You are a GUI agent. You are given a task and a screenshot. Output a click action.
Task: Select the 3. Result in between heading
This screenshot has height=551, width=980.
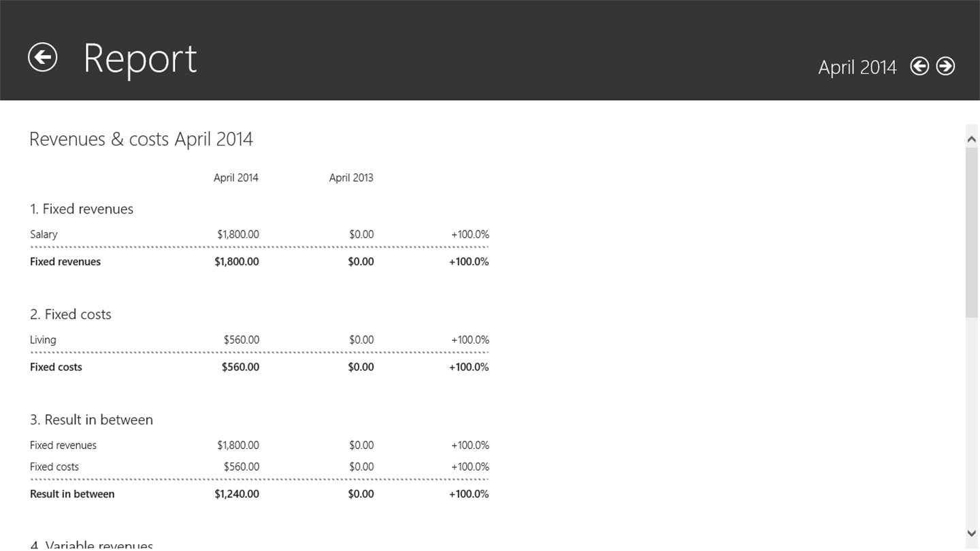[91, 420]
